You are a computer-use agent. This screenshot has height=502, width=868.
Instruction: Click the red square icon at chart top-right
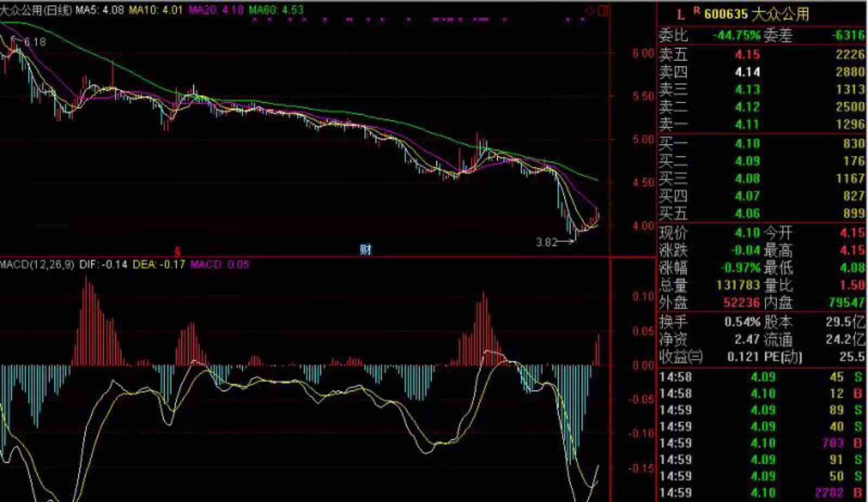point(603,11)
